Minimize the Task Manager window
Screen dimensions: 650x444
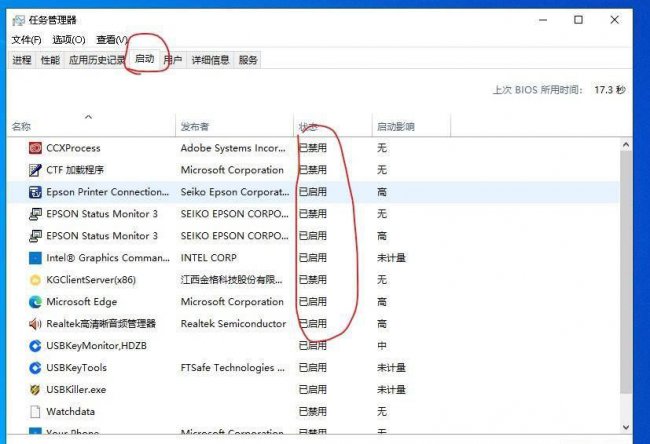[x=543, y=19]
